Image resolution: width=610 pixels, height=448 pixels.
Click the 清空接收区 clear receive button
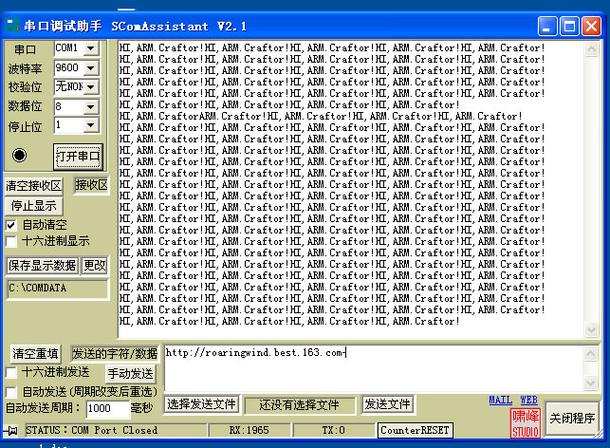(x=34, y=186)
